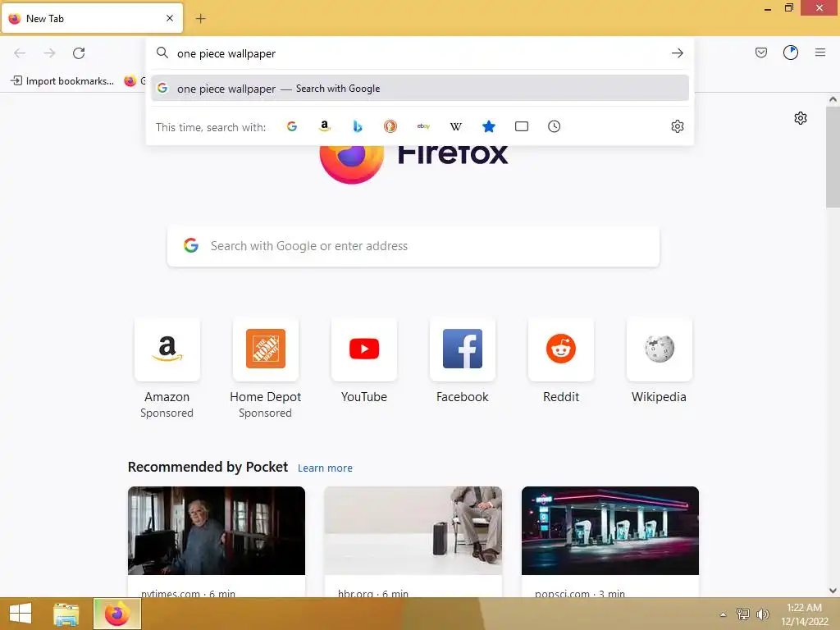
Task: Open the popsci.com Pocket story image
Action: [x=610, y=531]
